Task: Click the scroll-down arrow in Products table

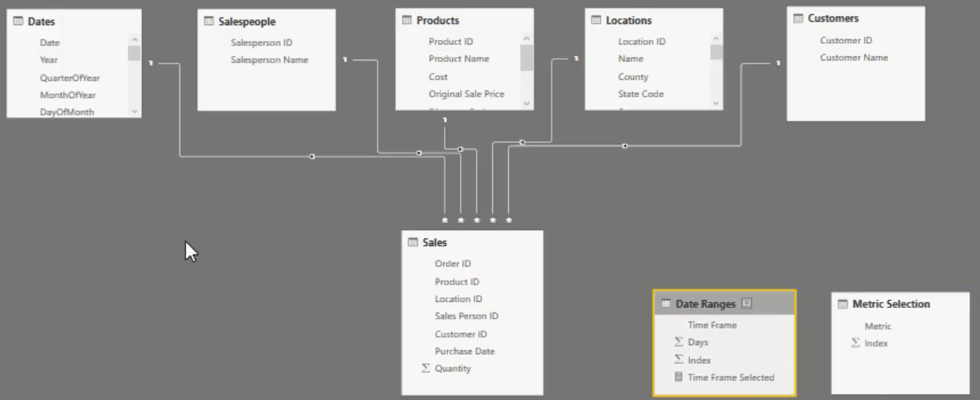Action: tap(527, 103)
